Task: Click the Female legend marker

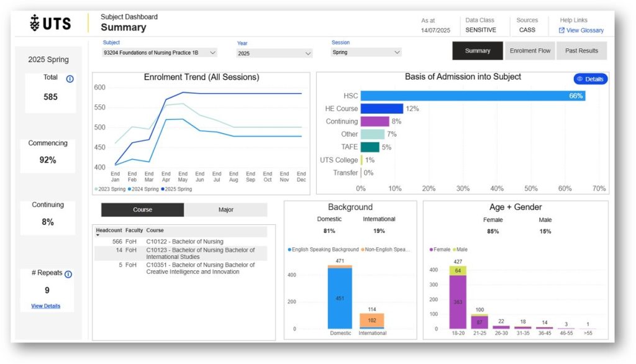Action: 431,249
